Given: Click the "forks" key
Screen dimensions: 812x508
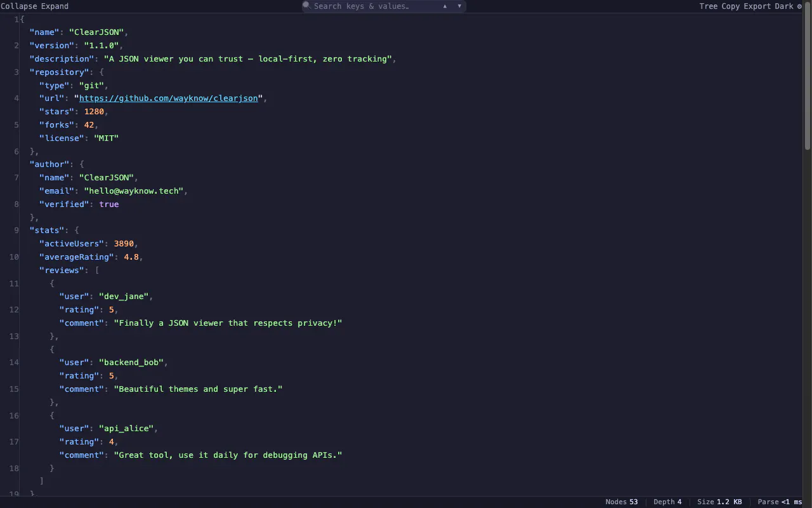Looking at the screenshot, I should tap(57, 125).
